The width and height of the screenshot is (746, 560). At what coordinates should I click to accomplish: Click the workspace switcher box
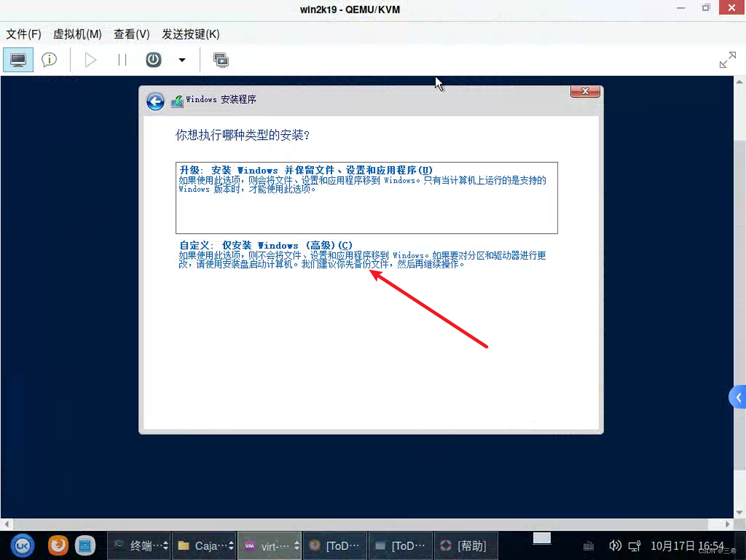pos(542,538)
